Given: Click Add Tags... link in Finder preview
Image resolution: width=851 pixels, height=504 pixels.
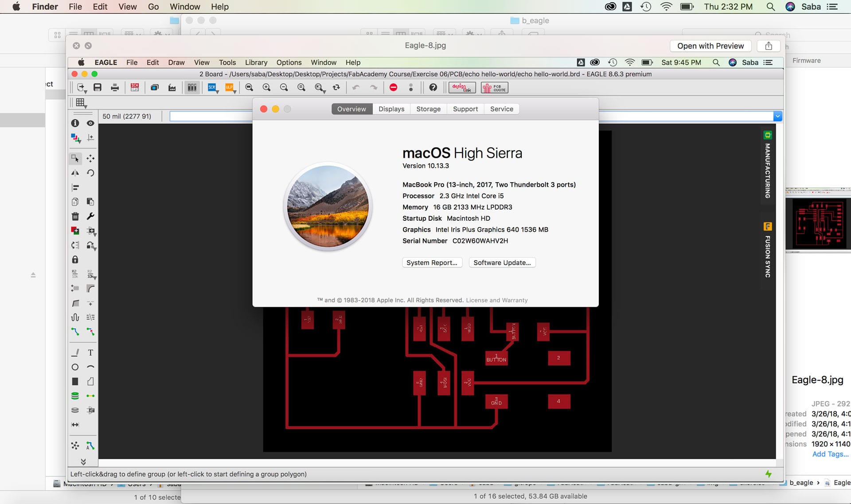Looking at the screenshot, I should click(830, 454).
